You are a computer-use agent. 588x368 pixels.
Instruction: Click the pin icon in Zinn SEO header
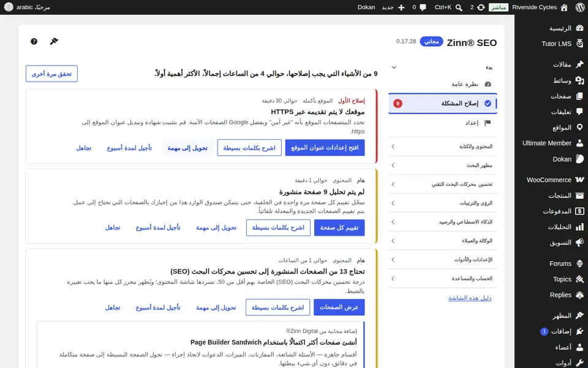[x=54, y=41]
